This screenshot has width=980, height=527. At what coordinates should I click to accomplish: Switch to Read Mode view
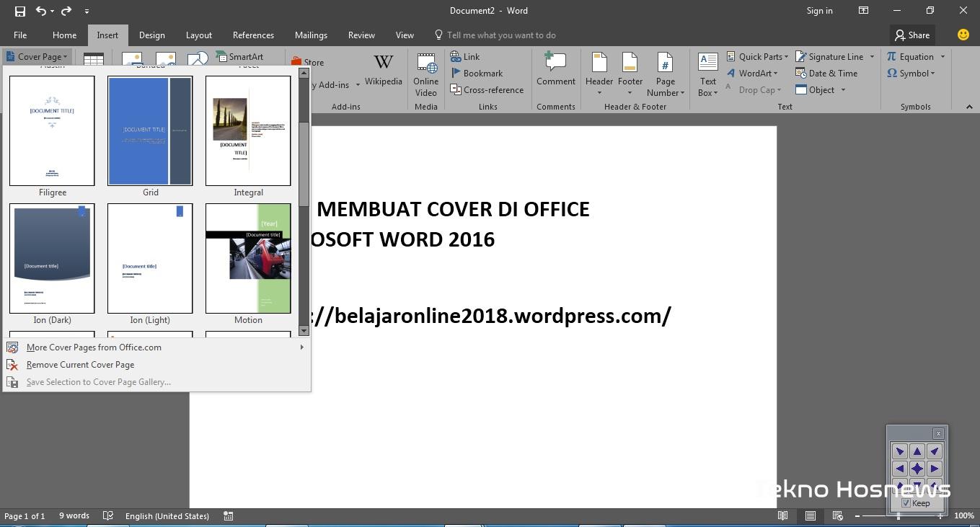coord(783,515)
